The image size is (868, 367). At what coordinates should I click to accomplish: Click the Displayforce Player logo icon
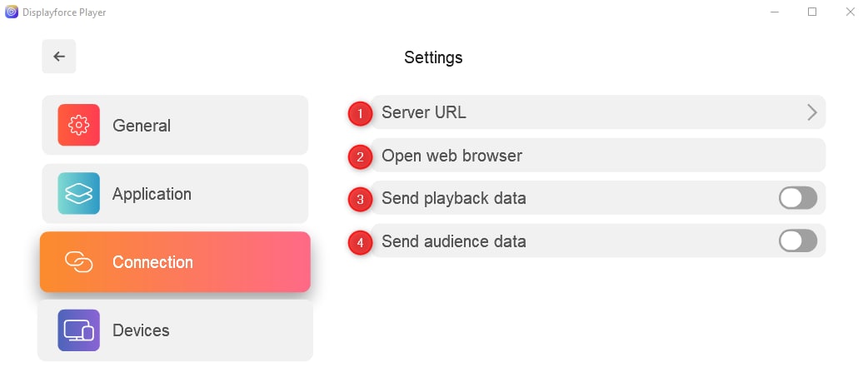pyautogui.click(x=11, y=12)
